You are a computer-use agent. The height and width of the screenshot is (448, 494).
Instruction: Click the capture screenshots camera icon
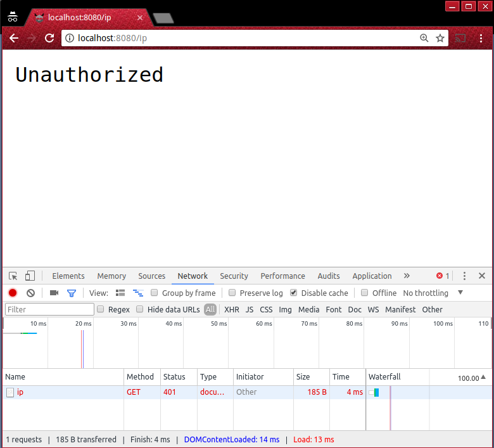click(54, 293)
